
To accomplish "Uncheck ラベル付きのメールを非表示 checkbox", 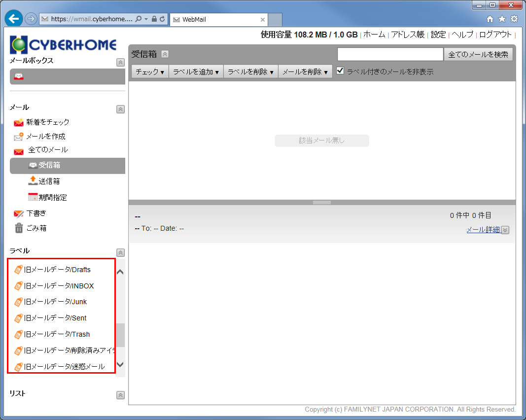I will [x=340, y=71].
